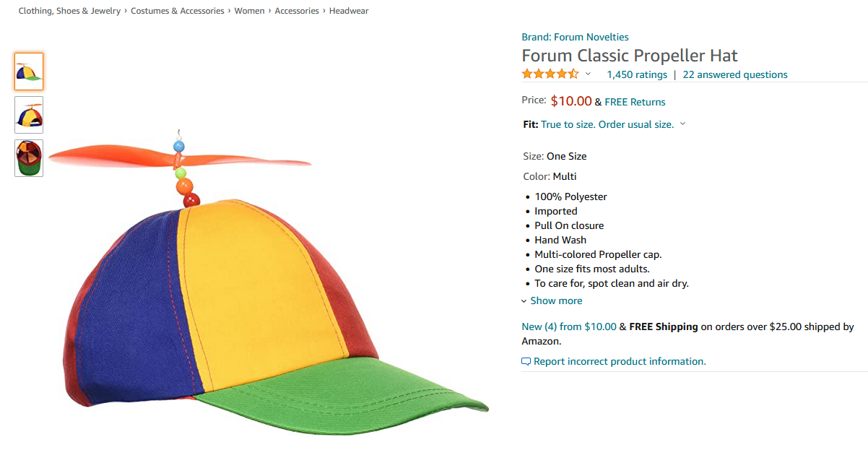Click the speech bubble report icon

tap(526, 361)
